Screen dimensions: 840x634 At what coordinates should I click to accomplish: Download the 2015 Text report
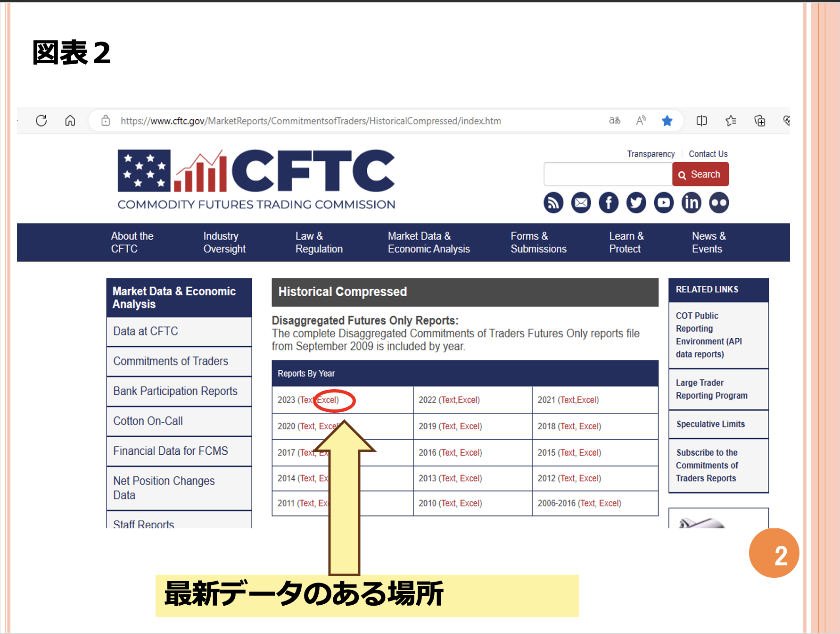pos(568,453)
